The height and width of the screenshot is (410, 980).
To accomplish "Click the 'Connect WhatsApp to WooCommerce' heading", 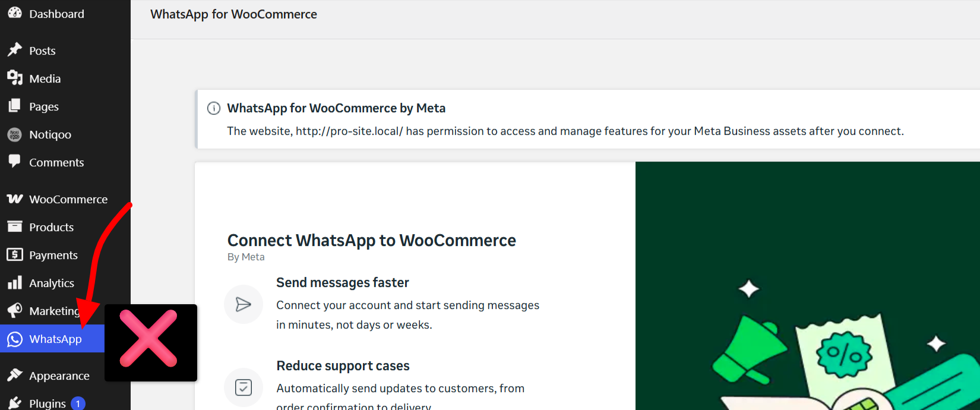I will tap(371, 240).
